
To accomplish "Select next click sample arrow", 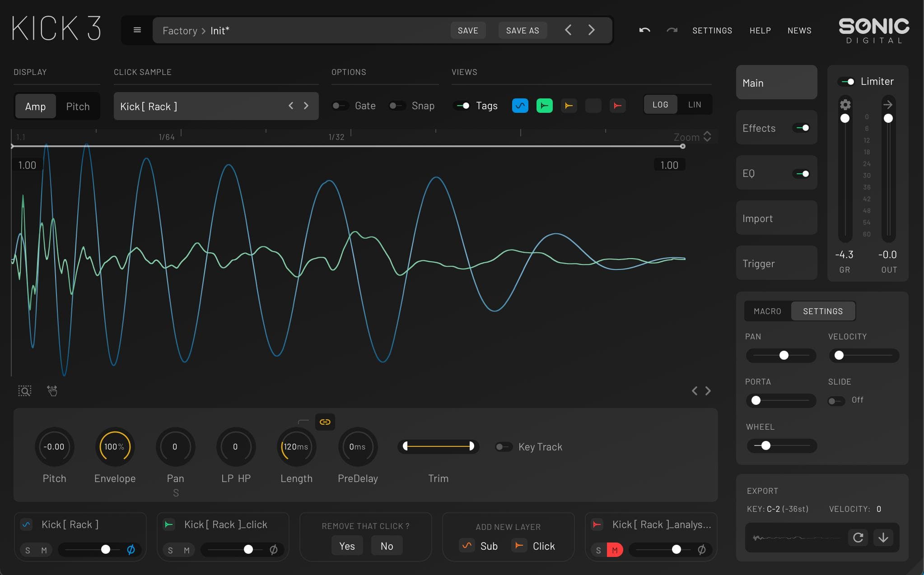I will point(306,106).
